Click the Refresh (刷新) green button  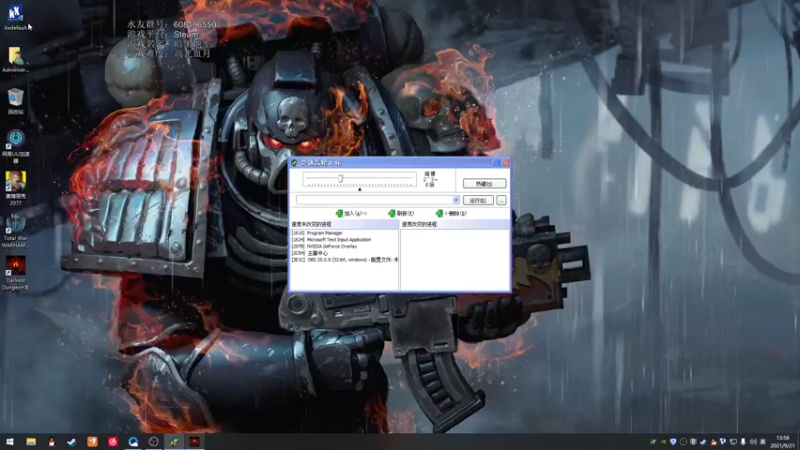click(x=401, y=213)
